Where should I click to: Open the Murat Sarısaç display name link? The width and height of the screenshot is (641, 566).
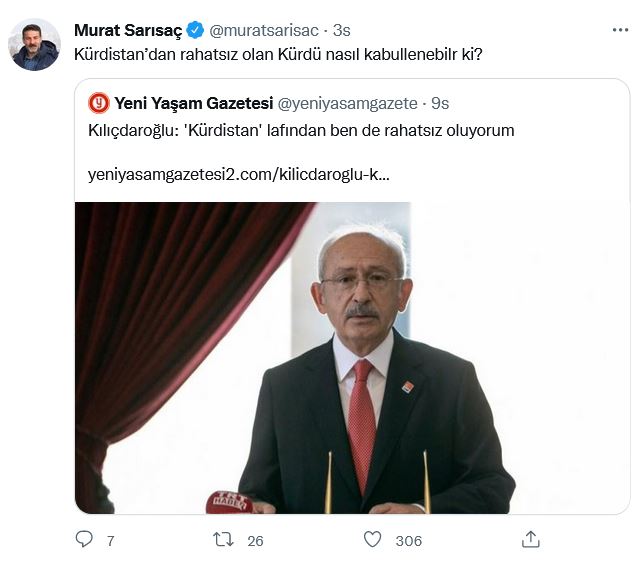[x=127, y=30]
